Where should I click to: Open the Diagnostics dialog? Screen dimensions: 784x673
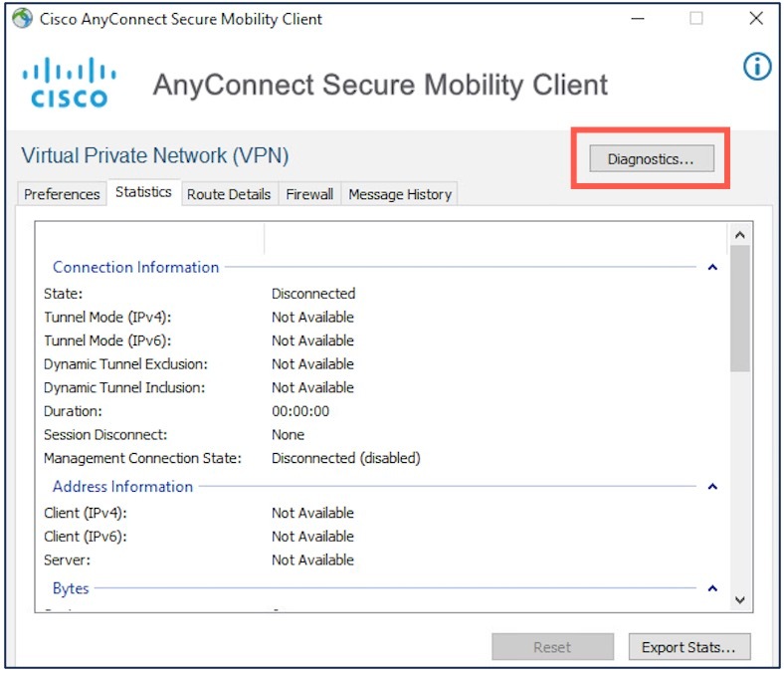click(652, 158)
